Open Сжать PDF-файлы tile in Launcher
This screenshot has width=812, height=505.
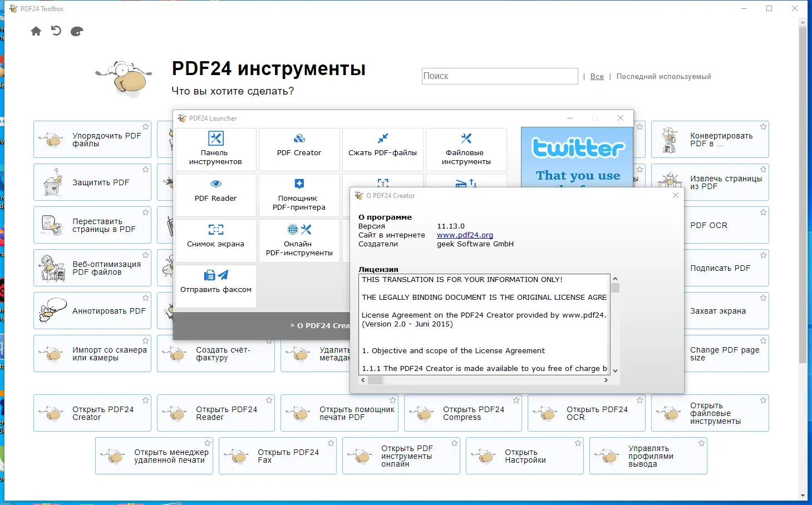[x=383, y=150]
